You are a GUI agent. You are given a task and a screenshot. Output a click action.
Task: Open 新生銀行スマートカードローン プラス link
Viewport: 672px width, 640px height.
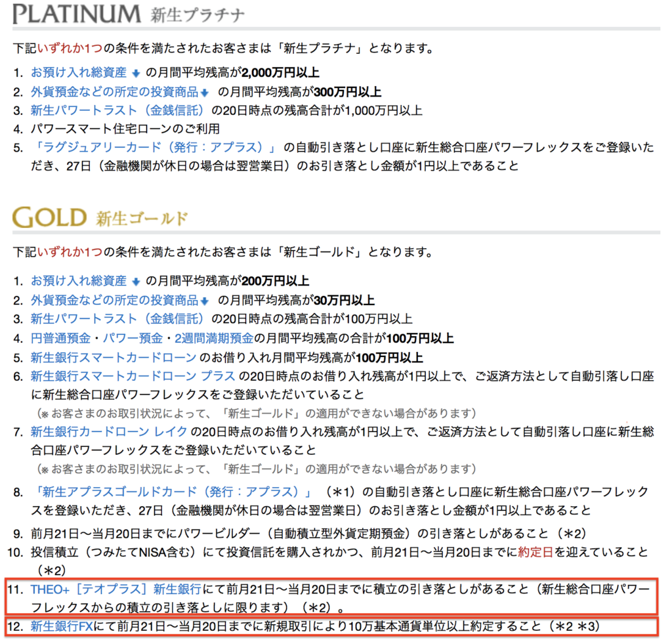(x=133, y=376)
